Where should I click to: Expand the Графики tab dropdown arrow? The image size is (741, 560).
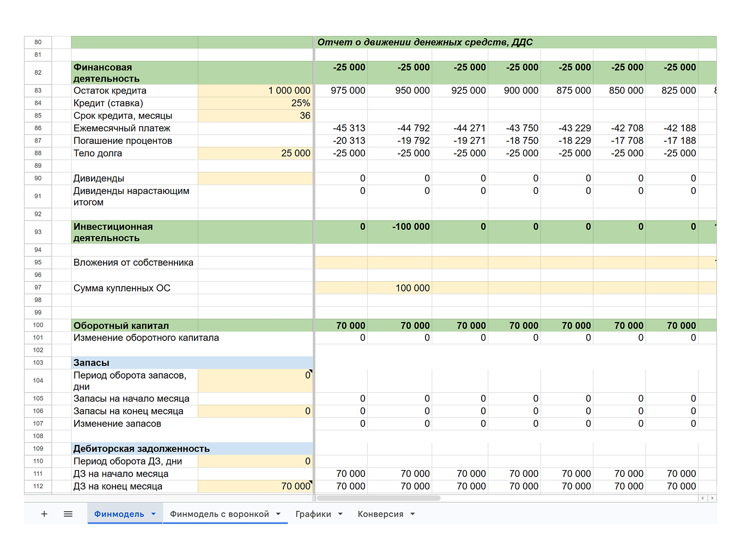click(x=341, y=514)
